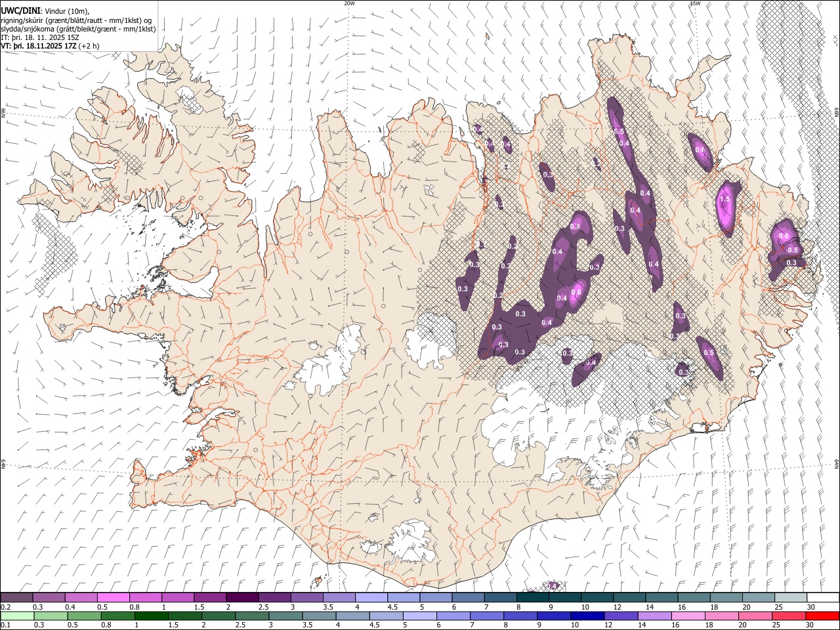Click the 'IT: þri. 18. 11. 2025 15Z' line
840x630 pixels.
point(41,37)
